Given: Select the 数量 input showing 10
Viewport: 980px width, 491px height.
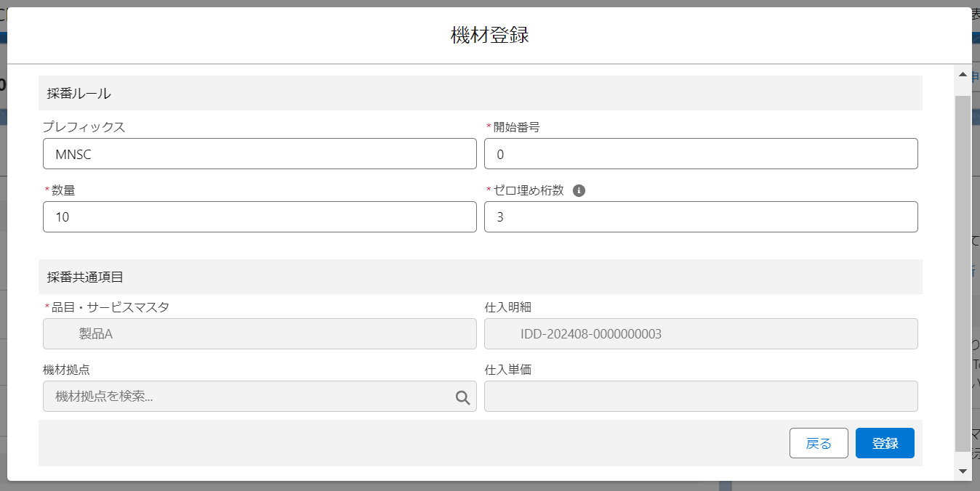Looking at the screenshot, I should point(260,217).
